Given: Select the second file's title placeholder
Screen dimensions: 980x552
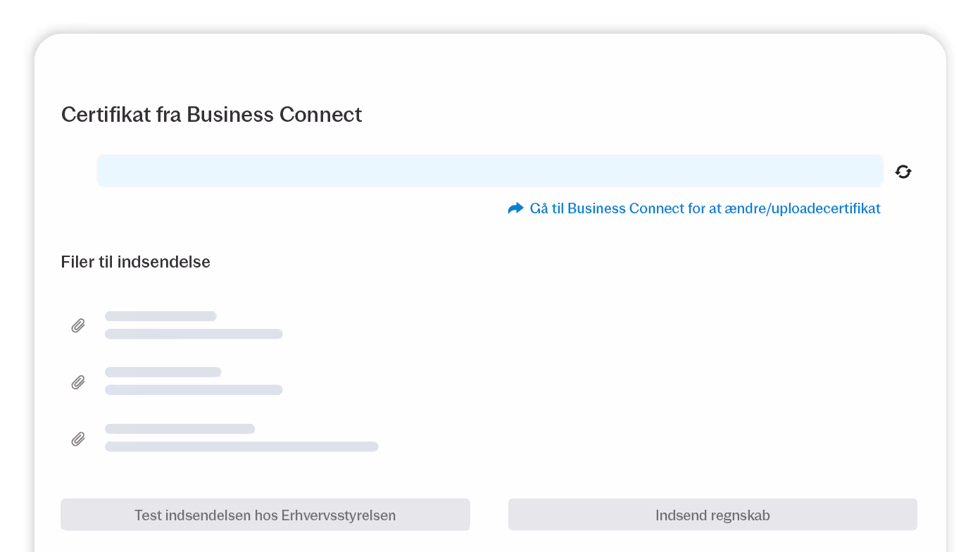Looking at the screenshot, I should 163,372.
